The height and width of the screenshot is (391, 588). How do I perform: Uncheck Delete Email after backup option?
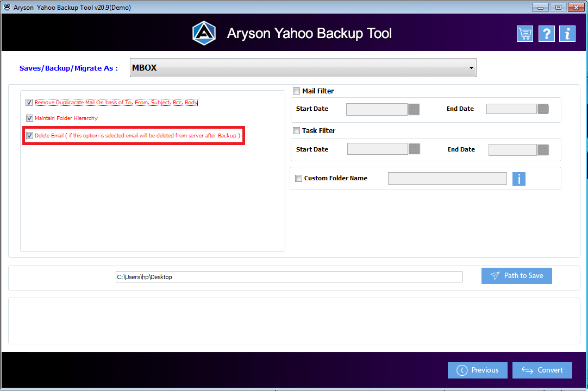[29, 135]
